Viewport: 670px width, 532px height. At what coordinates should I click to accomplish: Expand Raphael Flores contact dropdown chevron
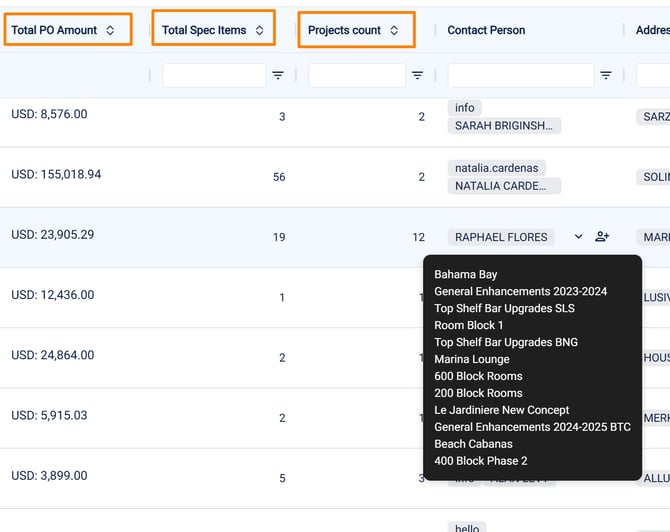click(578, 237)
